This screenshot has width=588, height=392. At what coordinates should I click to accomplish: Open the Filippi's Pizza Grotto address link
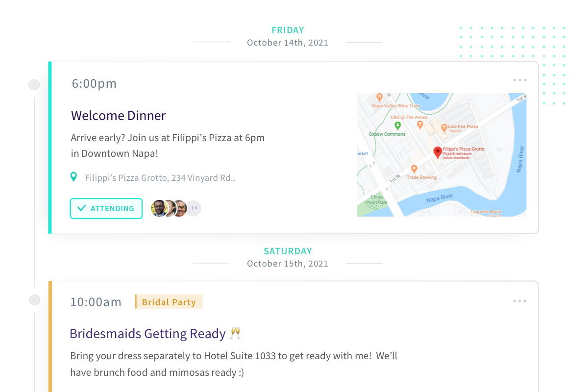point(160,178)
